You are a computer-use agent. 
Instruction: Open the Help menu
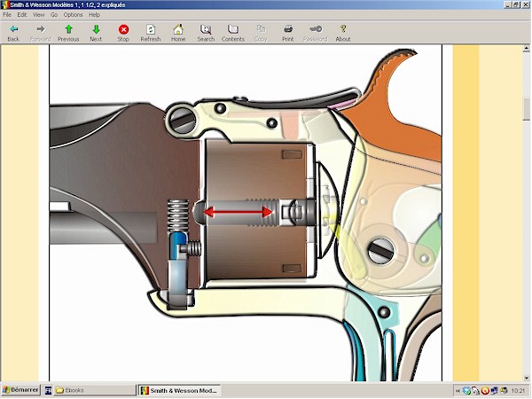pos(94,15)
